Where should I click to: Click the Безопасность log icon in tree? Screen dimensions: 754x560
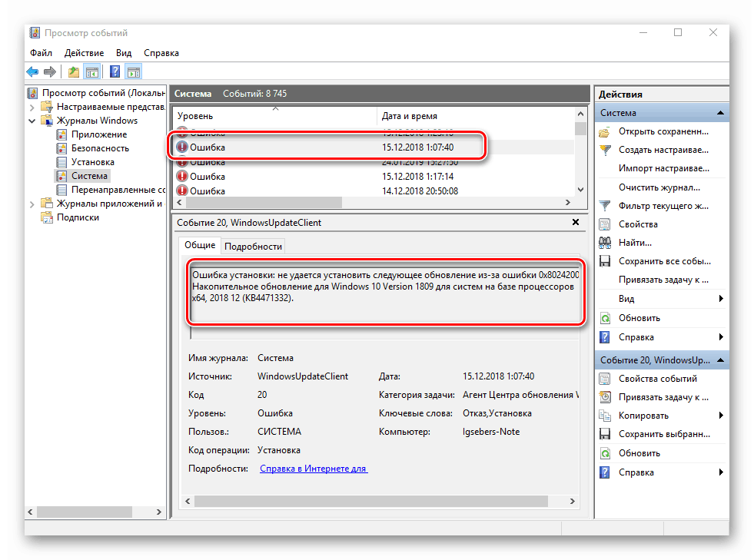tap(61, 148)
